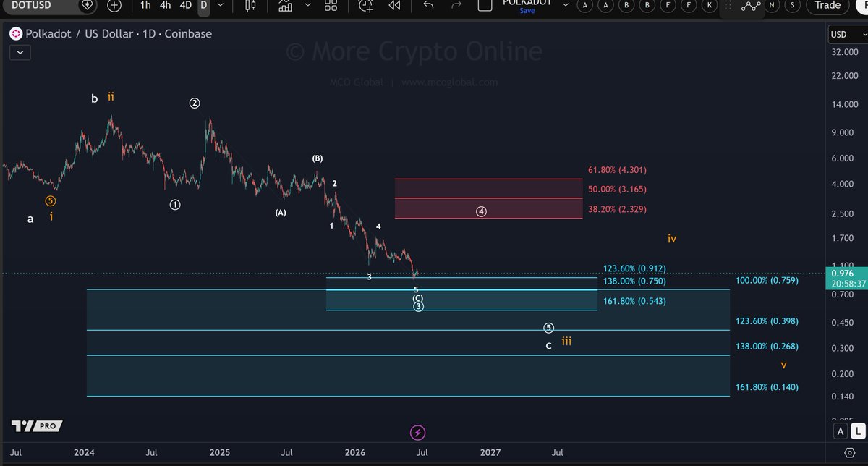Select the 38.20% (2.329) Fibonacci label

click(617, 208)
